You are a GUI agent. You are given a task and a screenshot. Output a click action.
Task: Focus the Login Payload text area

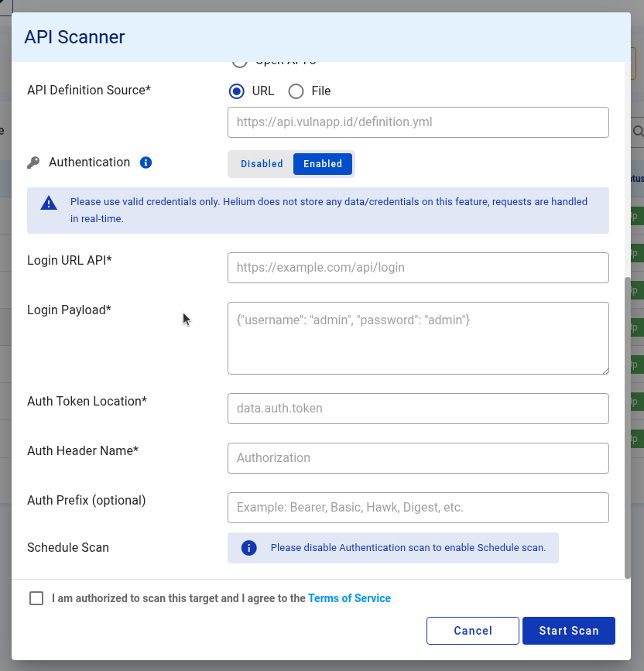pyautogui.click(x=418, y=338)
